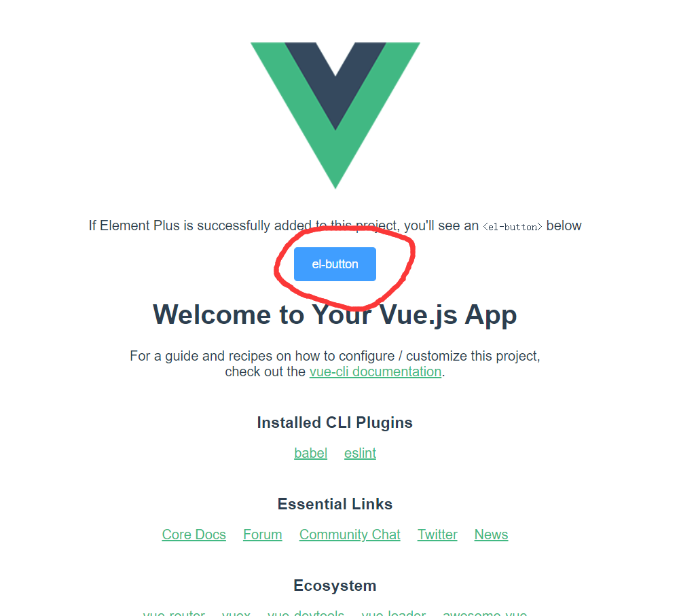Click the Welcome to Your Vue.js App heading
679x616 pixels.
point(335,315)
